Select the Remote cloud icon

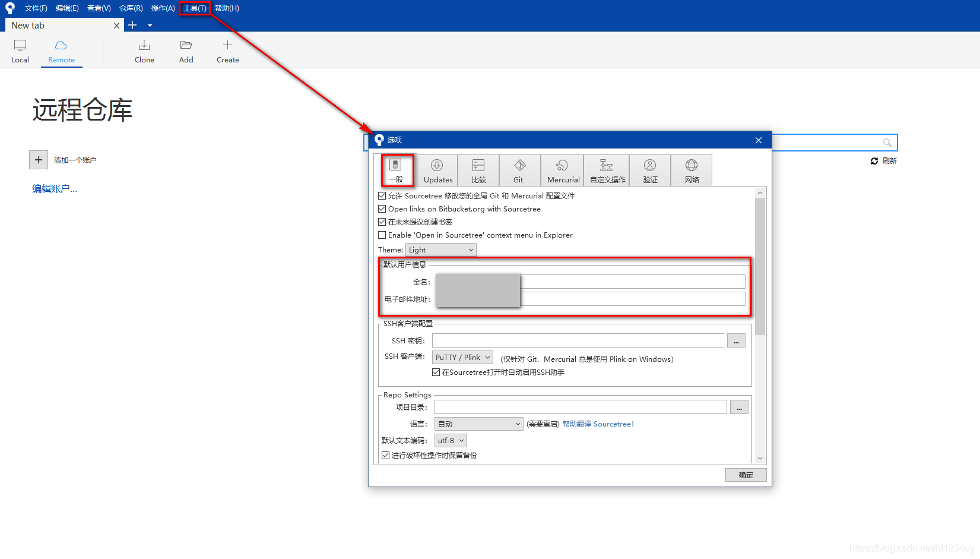coord(61,45)
